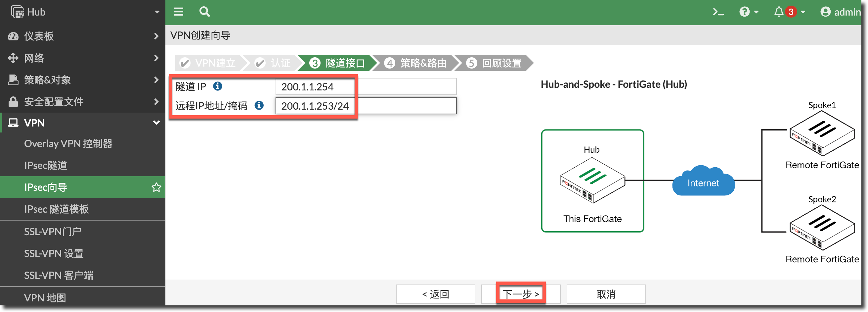
Task: Click 取消 to cancel the wizard
Action: point(606,294)
